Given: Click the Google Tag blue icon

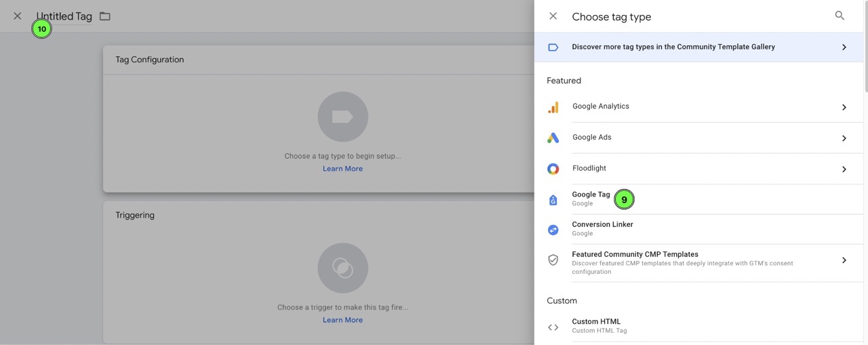Looking at the screenshot, I should 553,200.
